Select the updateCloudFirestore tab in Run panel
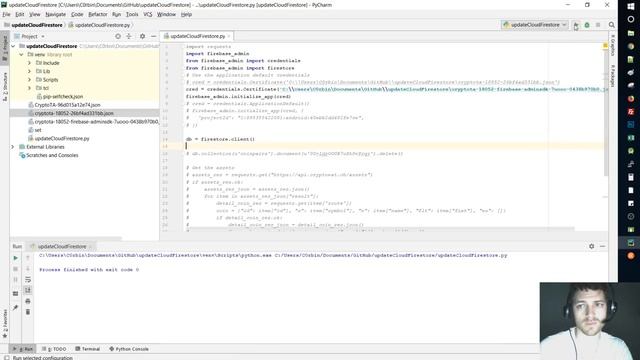 click(x=62, y=247)
